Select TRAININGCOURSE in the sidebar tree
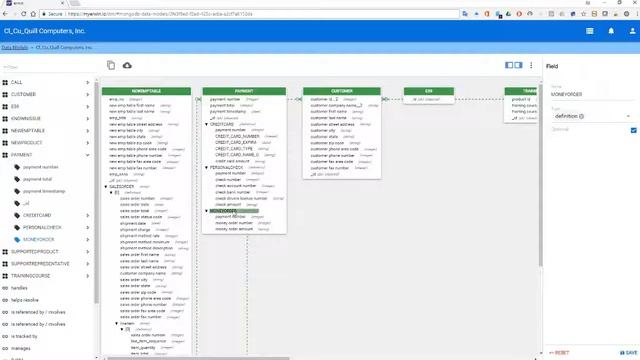The image size is (640, 360). tap(30, 276)
